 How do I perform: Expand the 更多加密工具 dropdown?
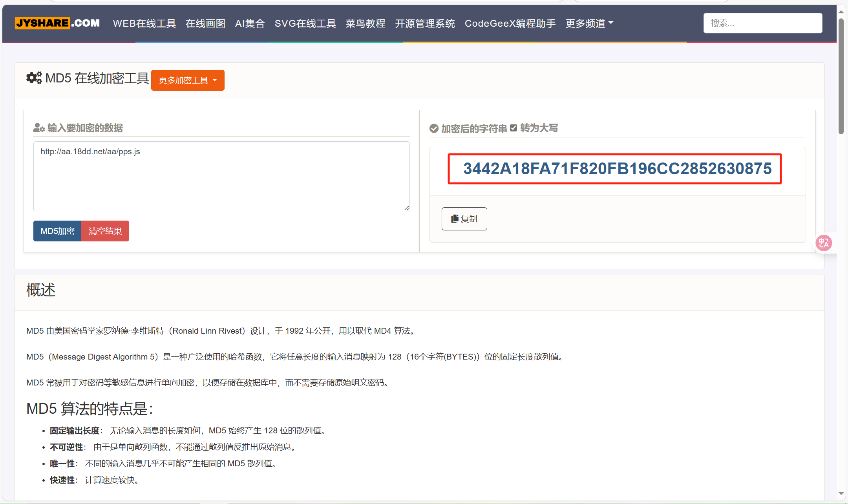click(x=188, y=80)
